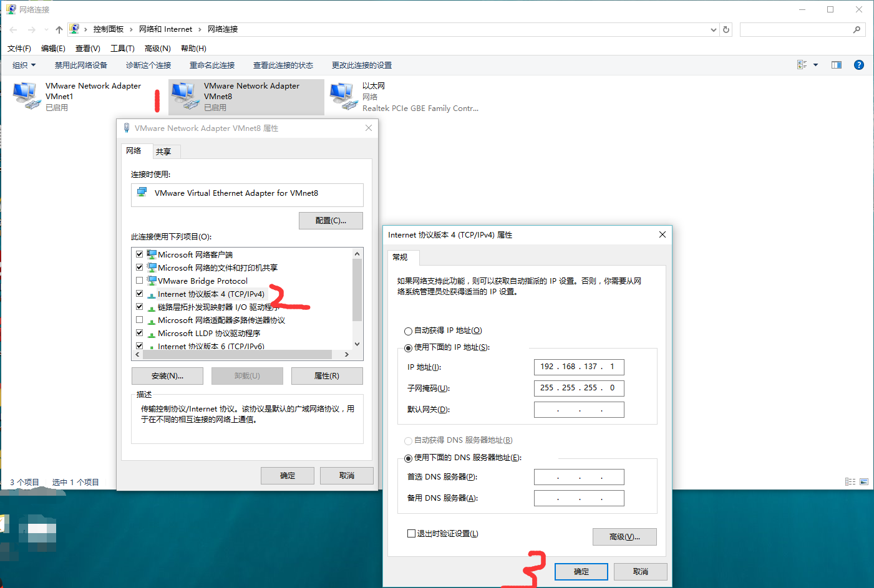Image resolution: width=874 pixels, height=588 pixels.
Task: Enable Microsoft 网络适配器多路传送器协议 checkbox
Action: coord(140,320)
